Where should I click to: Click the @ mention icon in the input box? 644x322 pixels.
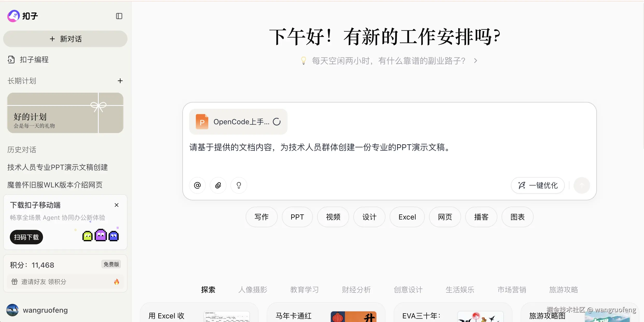(x=197, y=185)
